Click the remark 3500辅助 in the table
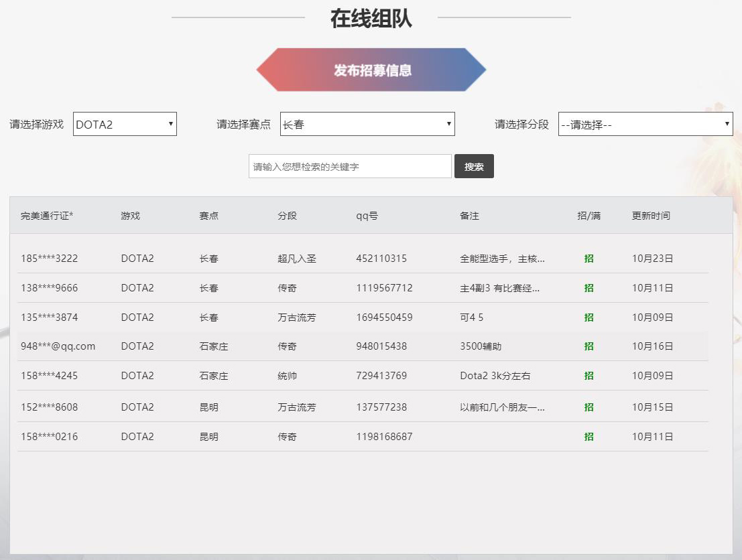This screenshot has height=560, width=742. 477,346
